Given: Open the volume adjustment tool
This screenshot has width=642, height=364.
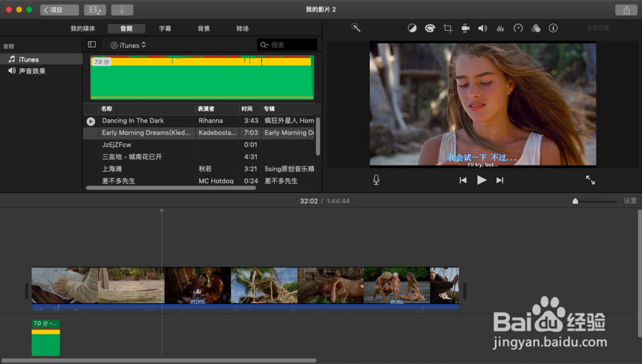Looking at the screenshot, I should (x=483, y=28).
